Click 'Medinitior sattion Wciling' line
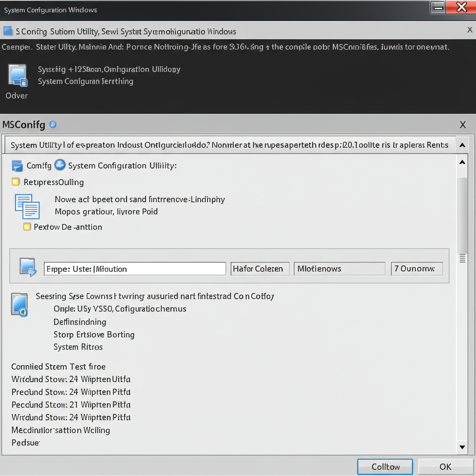 (x=61, y=430)
